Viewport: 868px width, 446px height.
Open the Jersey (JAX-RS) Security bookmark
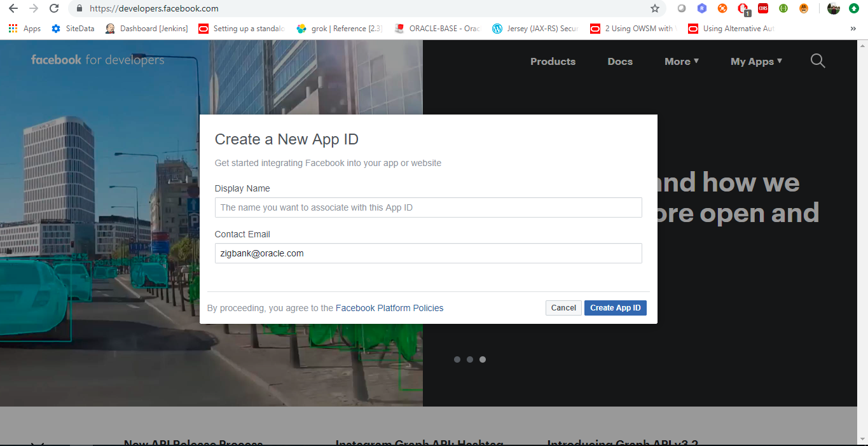click(535, 29)
